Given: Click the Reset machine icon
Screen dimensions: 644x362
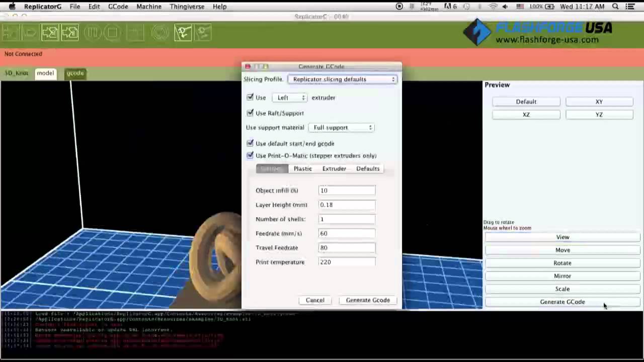Looking at the screenshot, I should pyautogui.click(x=160, y=33).
